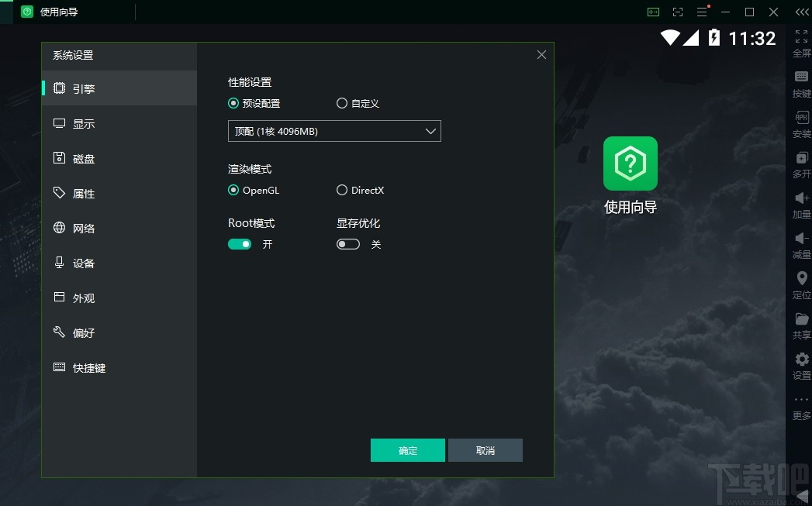
Task: Open the preset configuration dropdown
Action: pos(333,131)
